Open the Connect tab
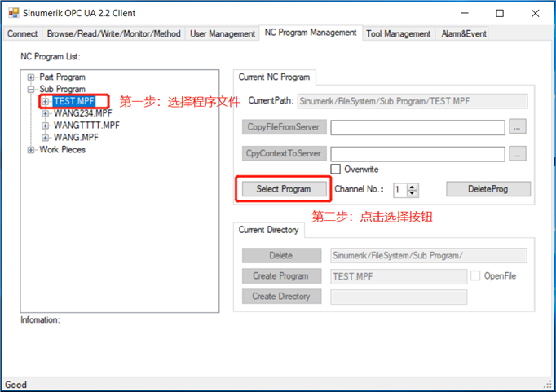The image size is (556, 392). coord(22,34)
